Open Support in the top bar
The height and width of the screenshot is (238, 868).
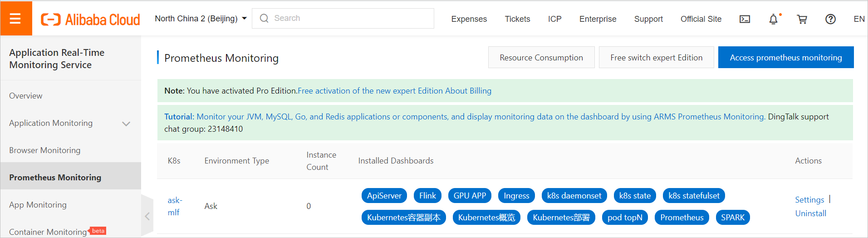click(x=648, y=19)
